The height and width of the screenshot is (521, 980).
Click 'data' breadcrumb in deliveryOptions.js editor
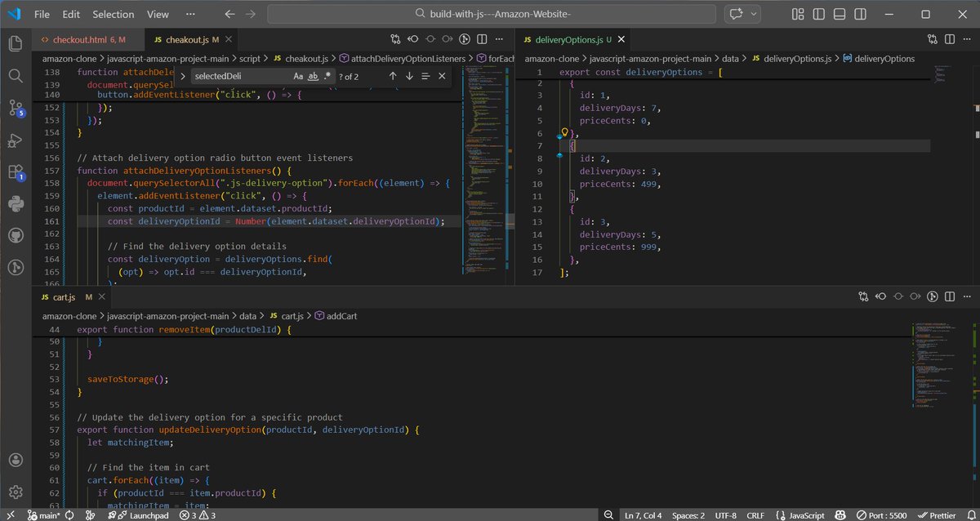point(731,58)
